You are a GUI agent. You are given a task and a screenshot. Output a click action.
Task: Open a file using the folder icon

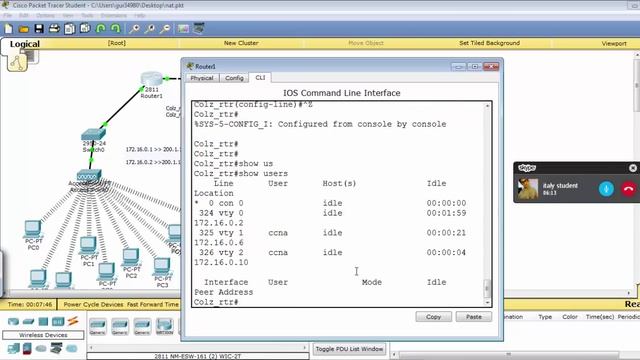[24, 29]
